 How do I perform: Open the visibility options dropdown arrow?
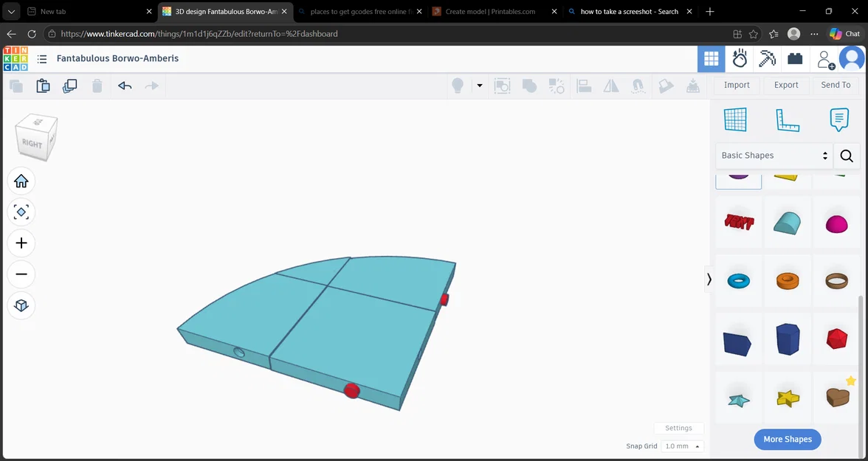[480, 86]
